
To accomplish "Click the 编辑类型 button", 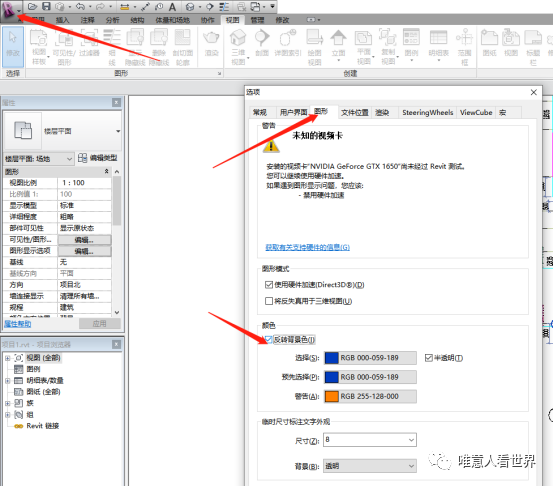I will click(97, 158).
